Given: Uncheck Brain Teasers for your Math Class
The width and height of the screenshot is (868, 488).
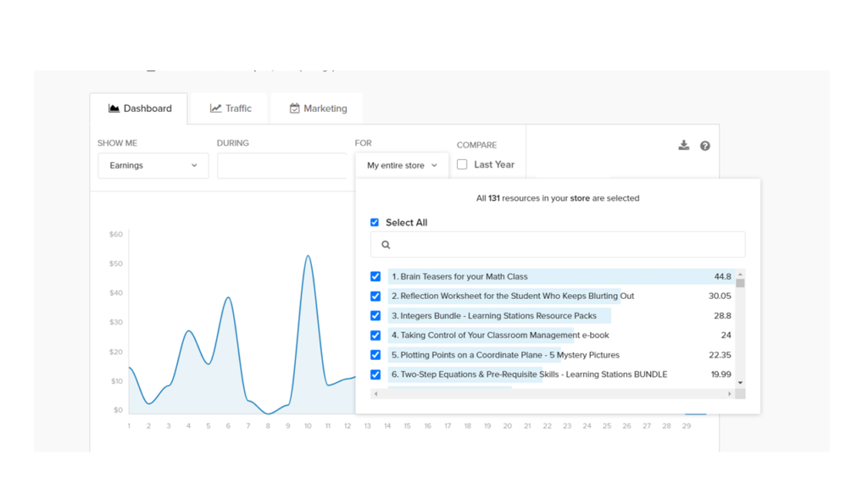Looking at the screenshot, I should (x=376, y=277).
